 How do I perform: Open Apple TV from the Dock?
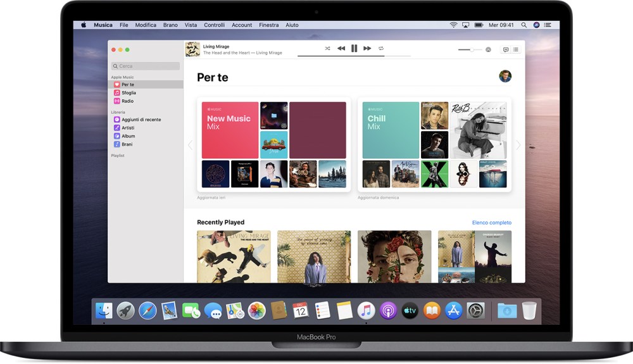click(x=410, y=311)
